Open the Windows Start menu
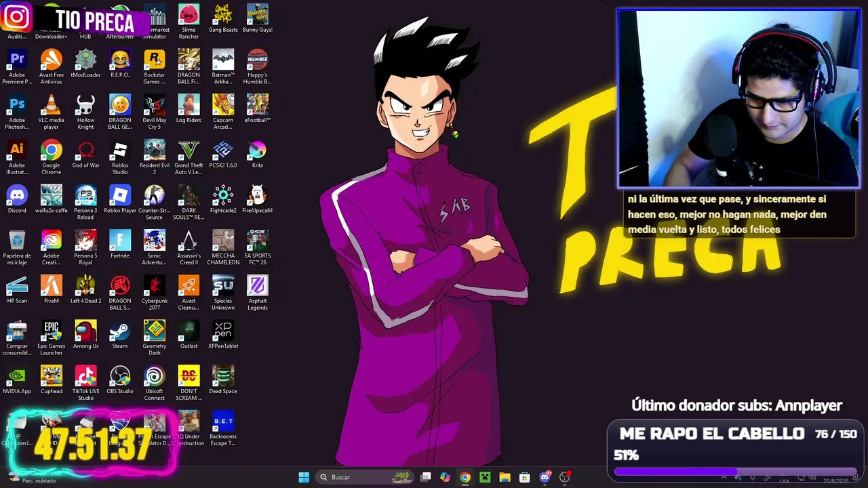The height and width of the screenshot is (488, 868). tap(304, 477)
